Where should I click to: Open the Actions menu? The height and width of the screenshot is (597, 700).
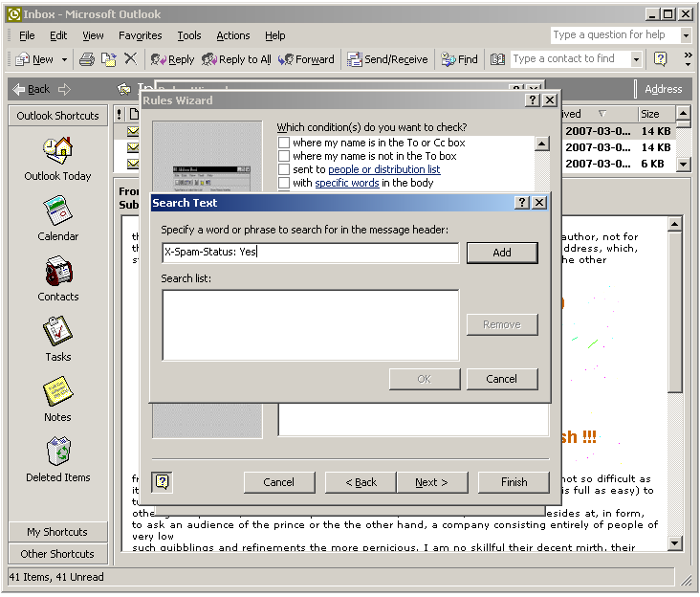pyautogui.click(x=233, y=35)
